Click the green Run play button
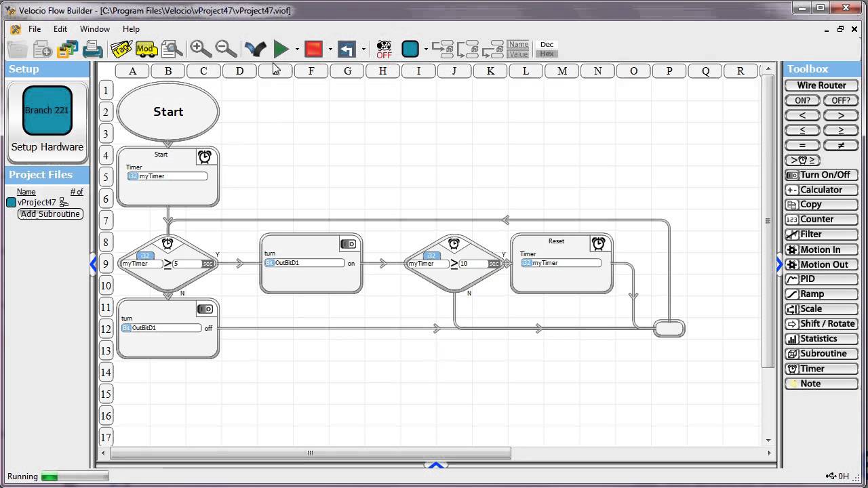Viewport: 868px width, 488px height. (x=281, y=49)
